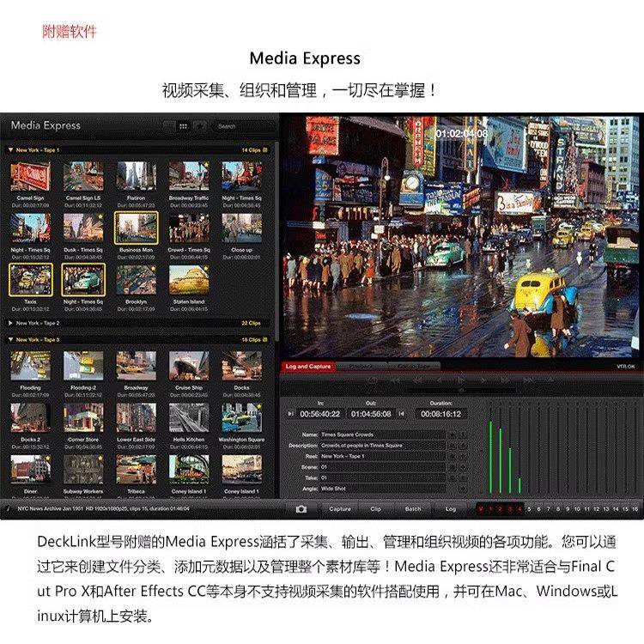
Task: Click the play transport control
Action: coord(460,380)
